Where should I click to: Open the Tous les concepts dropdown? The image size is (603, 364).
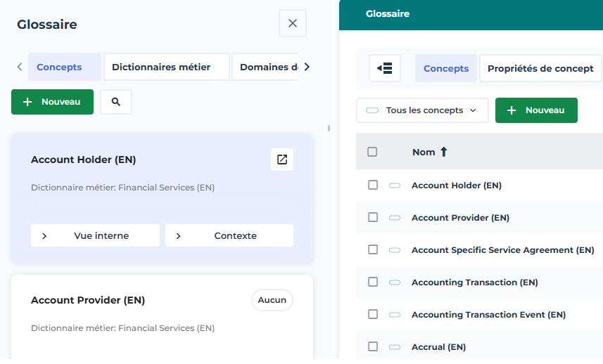coord(422,110)
